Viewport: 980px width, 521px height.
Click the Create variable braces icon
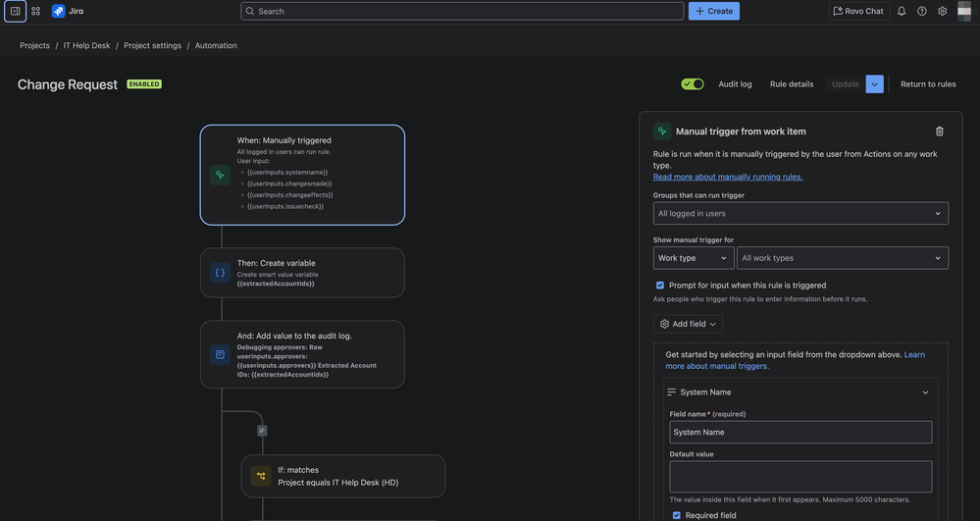tap(220, 273)
